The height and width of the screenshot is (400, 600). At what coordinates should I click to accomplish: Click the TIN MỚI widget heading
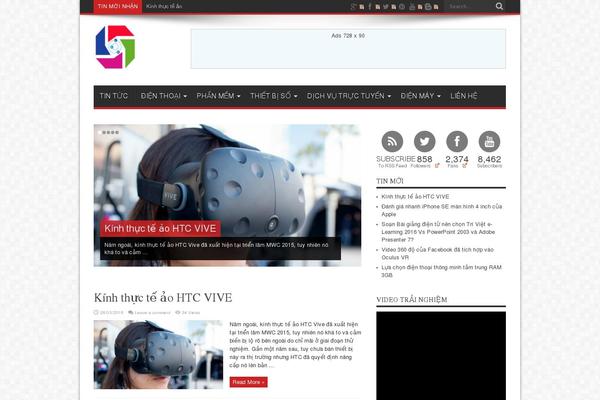pyautogui.click(x=390, y=181)
